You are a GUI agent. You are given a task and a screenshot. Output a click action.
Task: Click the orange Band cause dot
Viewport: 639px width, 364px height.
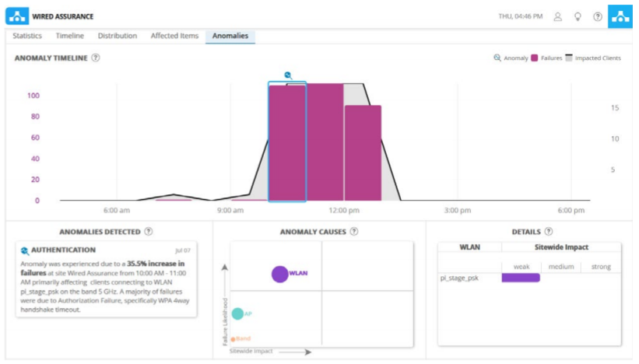click(x=233, y=339)
